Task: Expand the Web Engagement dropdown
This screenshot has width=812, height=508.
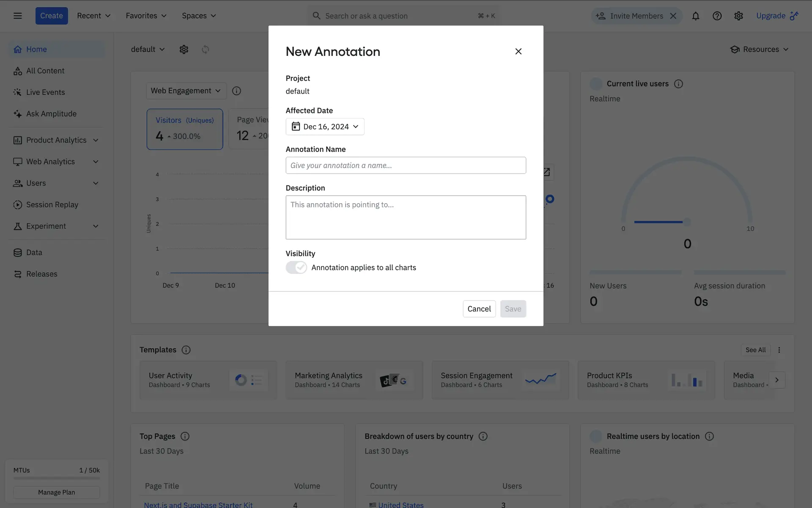Action: click(x=186, y=91)
